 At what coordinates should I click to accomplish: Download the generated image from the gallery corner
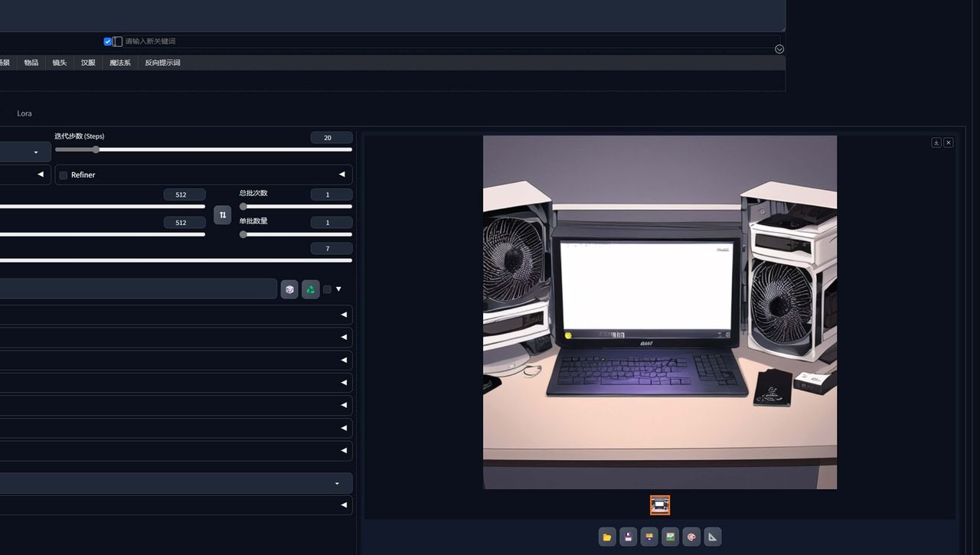click(x=936, y=142)
